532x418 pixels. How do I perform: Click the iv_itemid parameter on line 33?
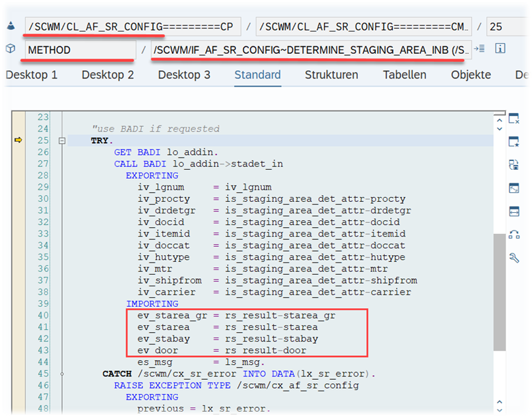(x=164, y=234)
